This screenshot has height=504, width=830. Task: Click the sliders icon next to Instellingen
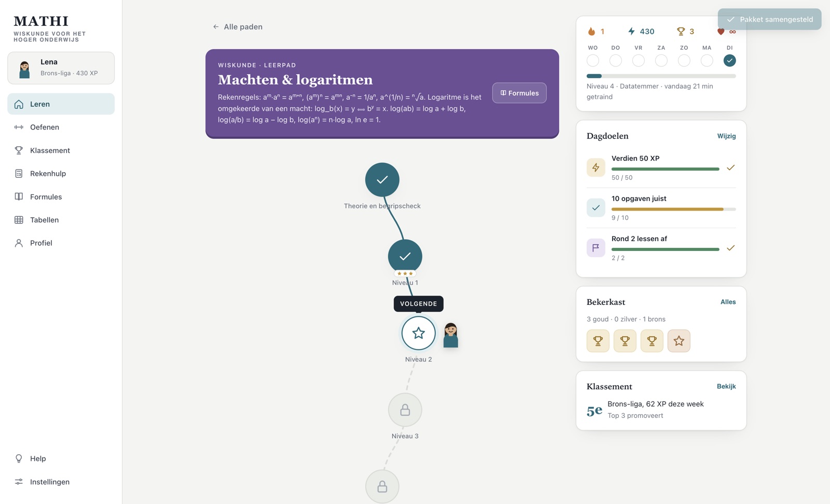point(19,482)
